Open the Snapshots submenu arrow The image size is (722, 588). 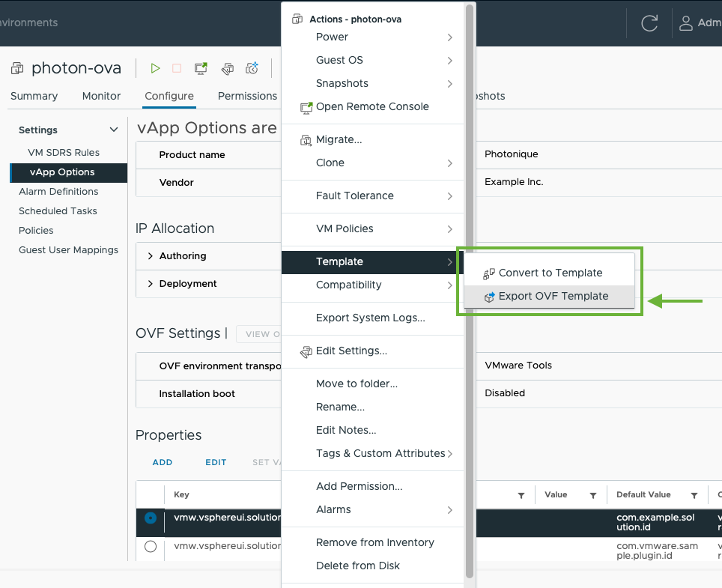click(450, 84)
